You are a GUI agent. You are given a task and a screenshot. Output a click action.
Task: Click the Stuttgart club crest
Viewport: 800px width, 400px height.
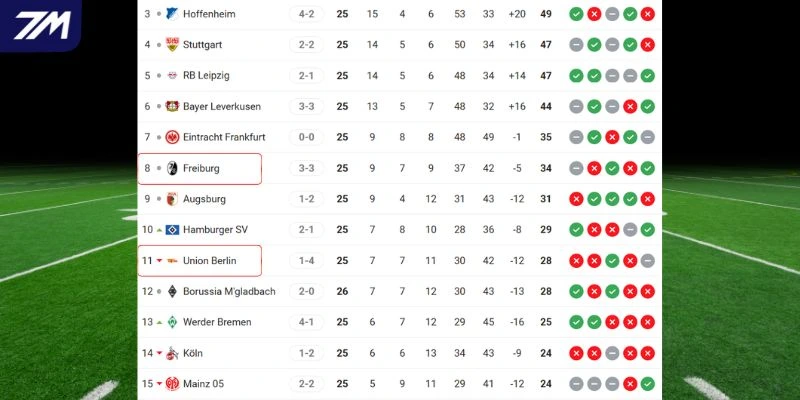pos(172,44)
